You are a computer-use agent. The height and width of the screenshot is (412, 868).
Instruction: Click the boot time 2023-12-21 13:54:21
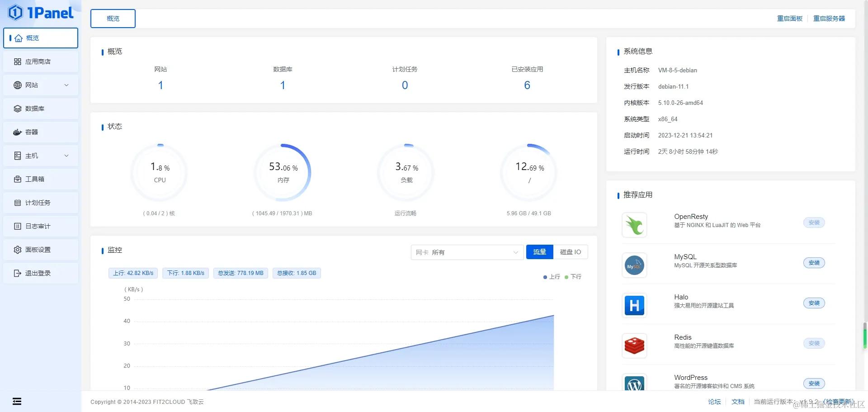tap(685, 135)
